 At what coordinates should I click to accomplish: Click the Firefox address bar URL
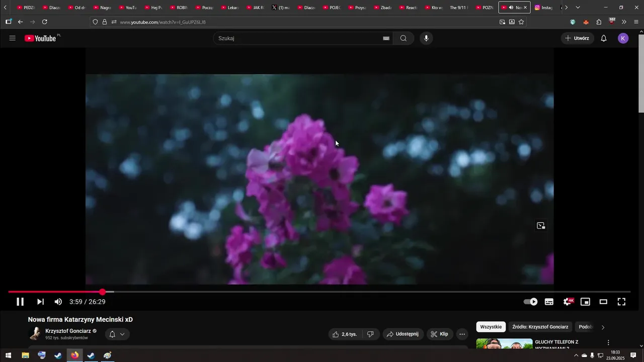click(x=163, y=22)
